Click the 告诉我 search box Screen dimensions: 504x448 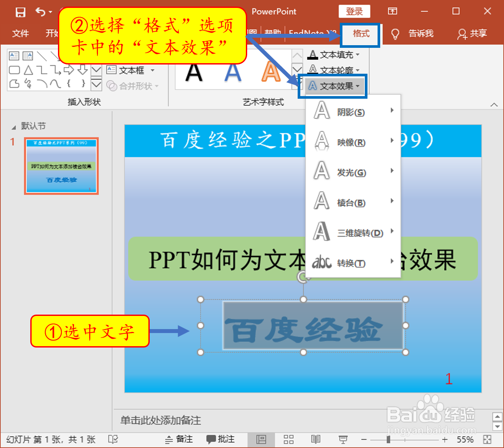421,33
